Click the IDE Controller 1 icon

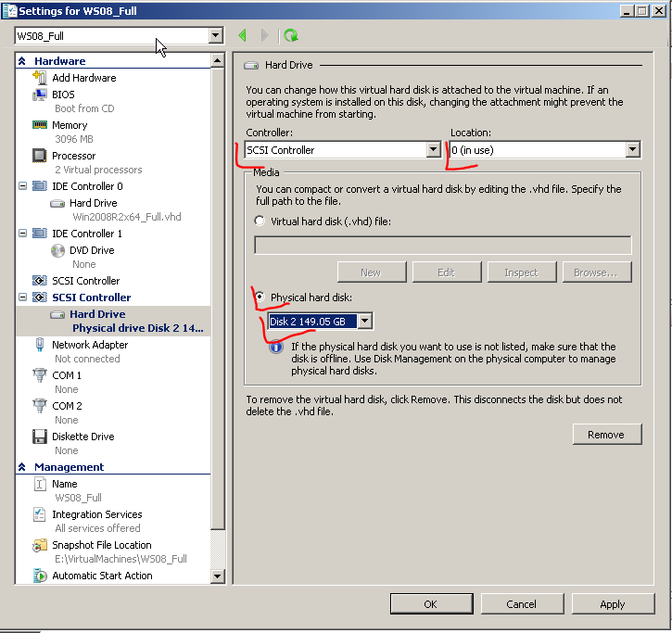click(x=40, y=234)
